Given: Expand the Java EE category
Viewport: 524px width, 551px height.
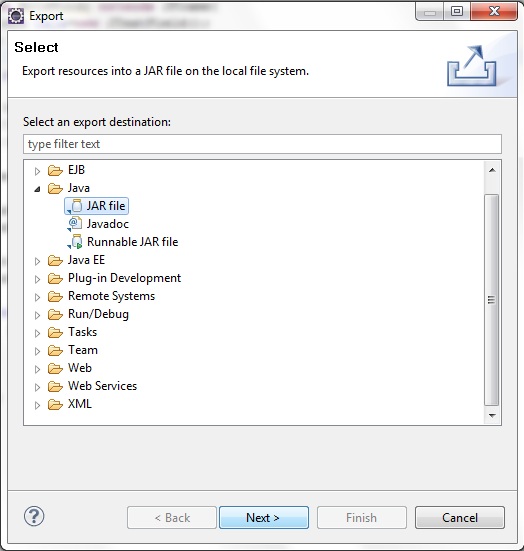Looking at the screenshot, I should click(37, 261).
